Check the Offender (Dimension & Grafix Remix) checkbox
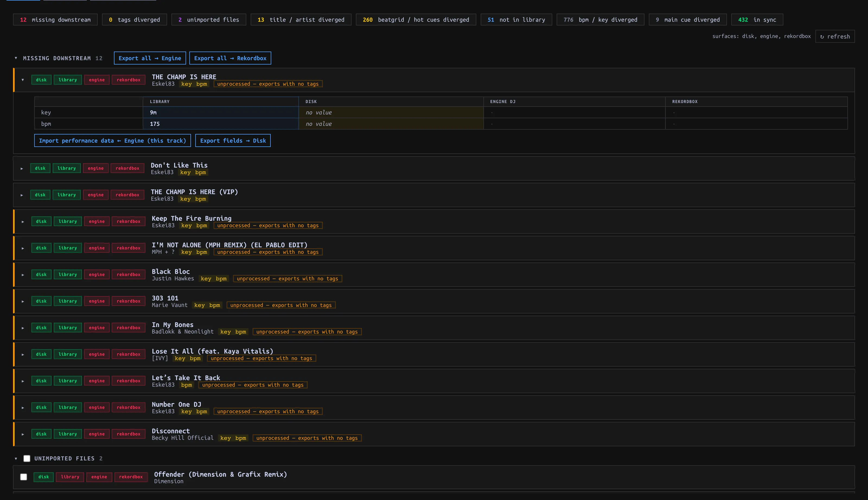868x500 pixels. [23, 477]
